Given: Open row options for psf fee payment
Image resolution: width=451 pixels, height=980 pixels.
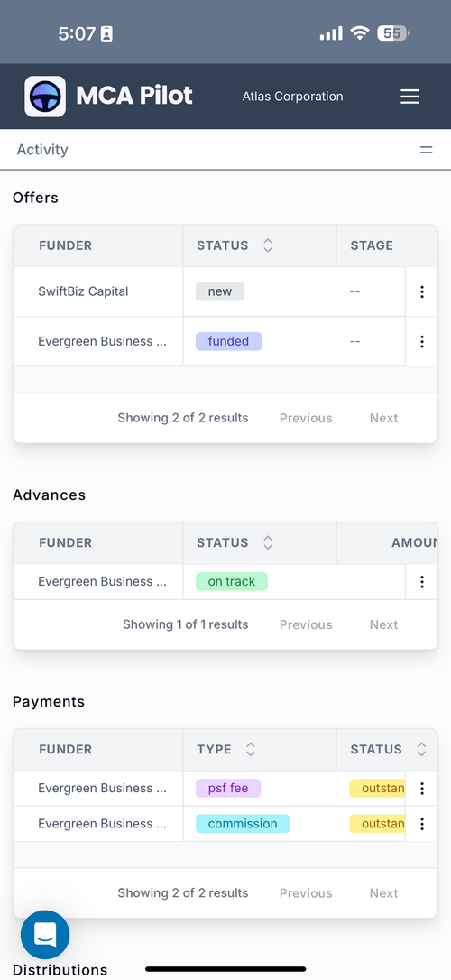Looking at the screenshot, I should pyautogui.click(x=422, y=788).
